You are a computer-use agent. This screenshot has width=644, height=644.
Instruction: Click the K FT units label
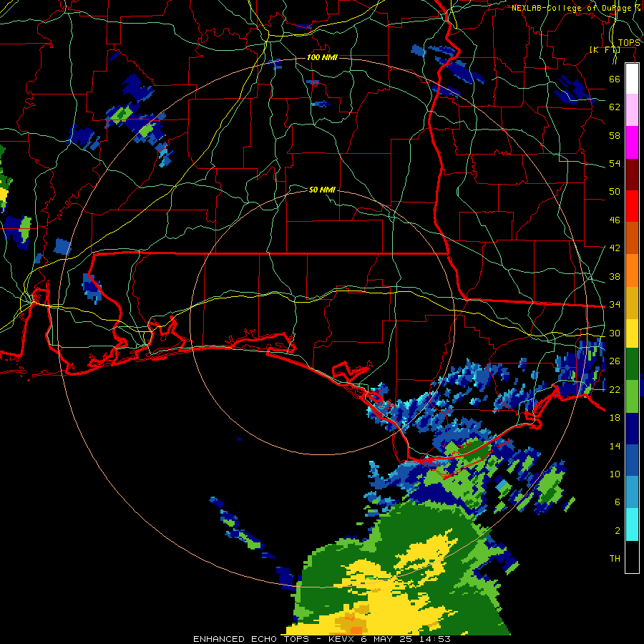pos(605,50)
